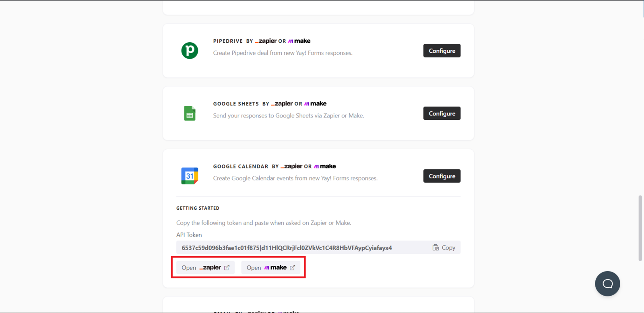Configure the Pipedrive integration
644x313 pixels.
click(x=442, y=51)
